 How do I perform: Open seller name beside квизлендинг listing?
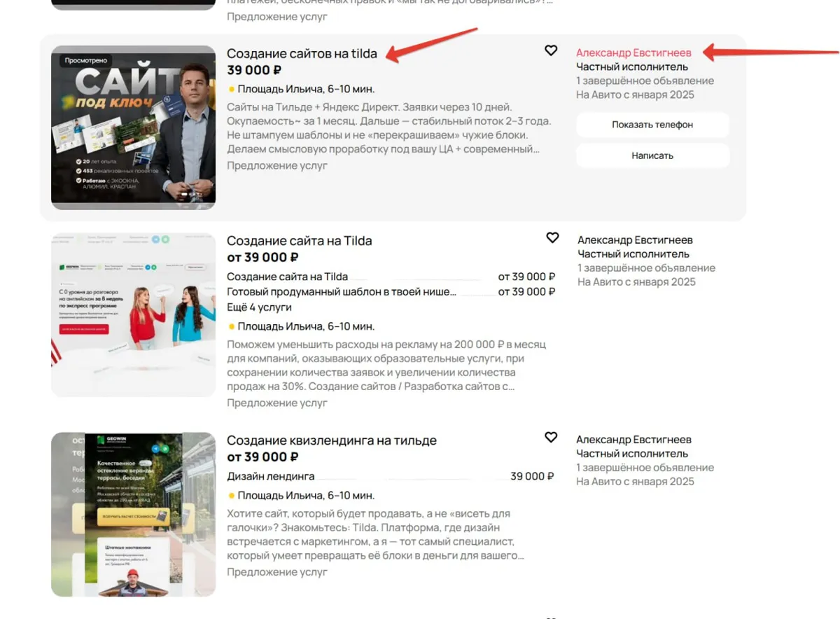633,440
